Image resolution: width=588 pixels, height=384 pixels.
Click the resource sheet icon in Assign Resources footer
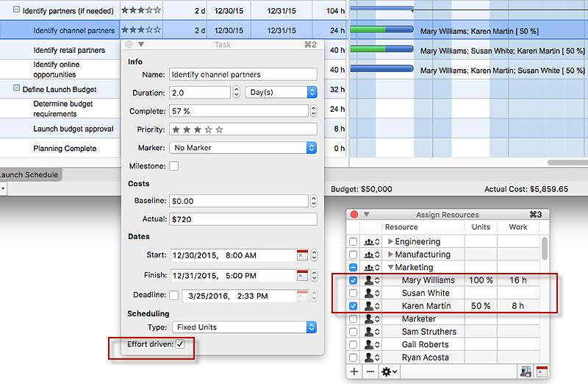(x=526, y=371)
